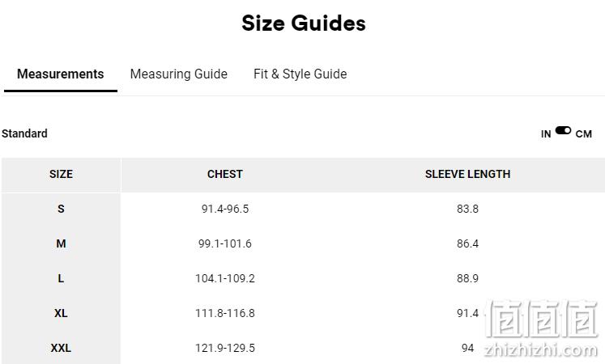
Task: Click the chest value 99.1-101.6
Action: (x=225, y=243)
